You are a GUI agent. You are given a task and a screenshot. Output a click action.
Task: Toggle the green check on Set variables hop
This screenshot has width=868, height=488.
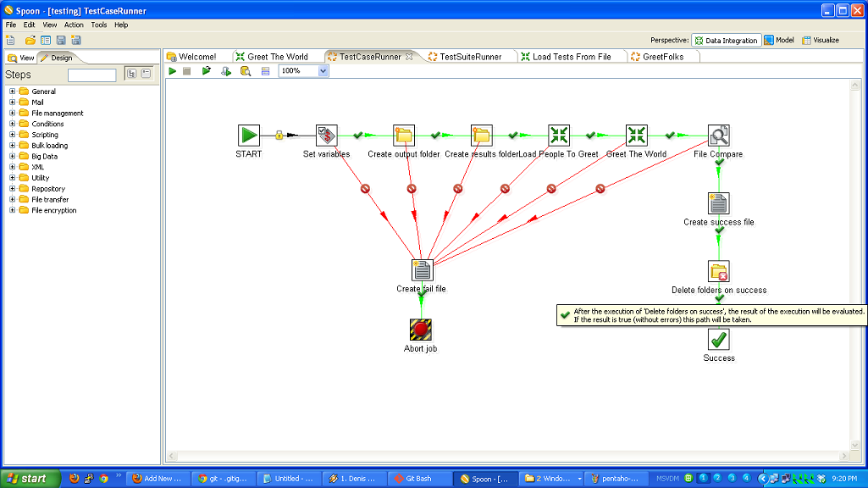coord(358,136)
